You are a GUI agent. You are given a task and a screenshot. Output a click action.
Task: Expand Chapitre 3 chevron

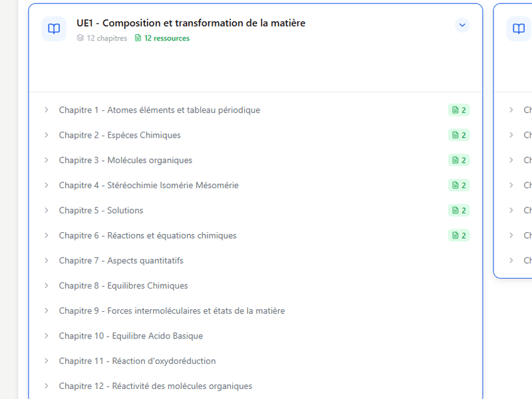click(47, 160)
